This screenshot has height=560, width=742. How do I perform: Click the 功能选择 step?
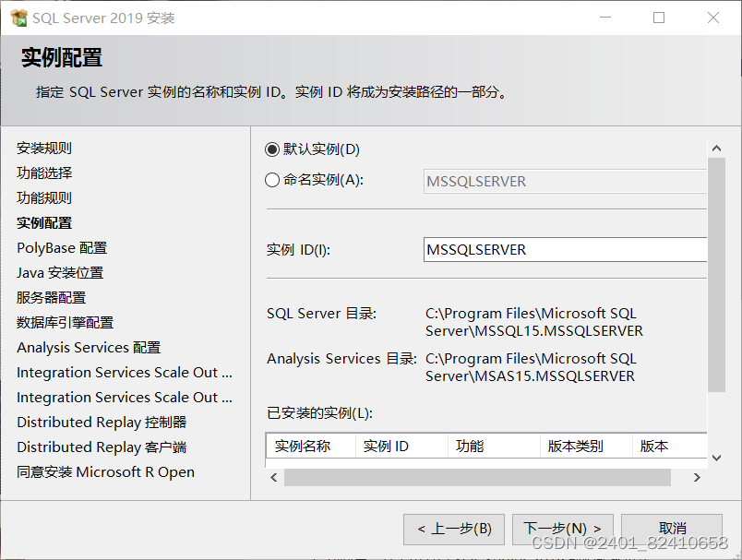44,173
